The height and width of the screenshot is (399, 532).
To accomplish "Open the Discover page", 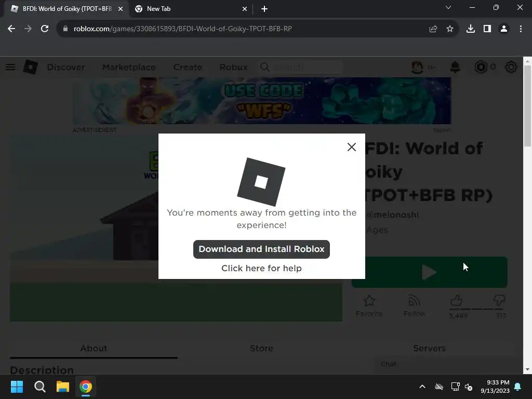I will point(66,67).
